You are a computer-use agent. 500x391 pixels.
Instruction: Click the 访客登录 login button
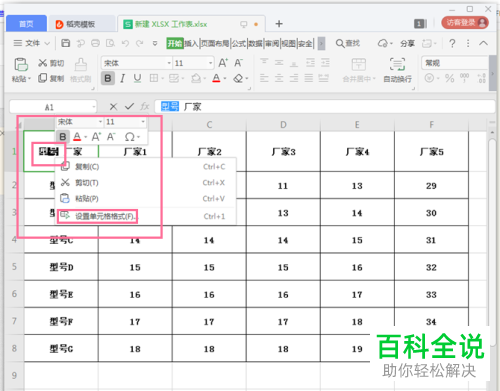pos(465,22)
